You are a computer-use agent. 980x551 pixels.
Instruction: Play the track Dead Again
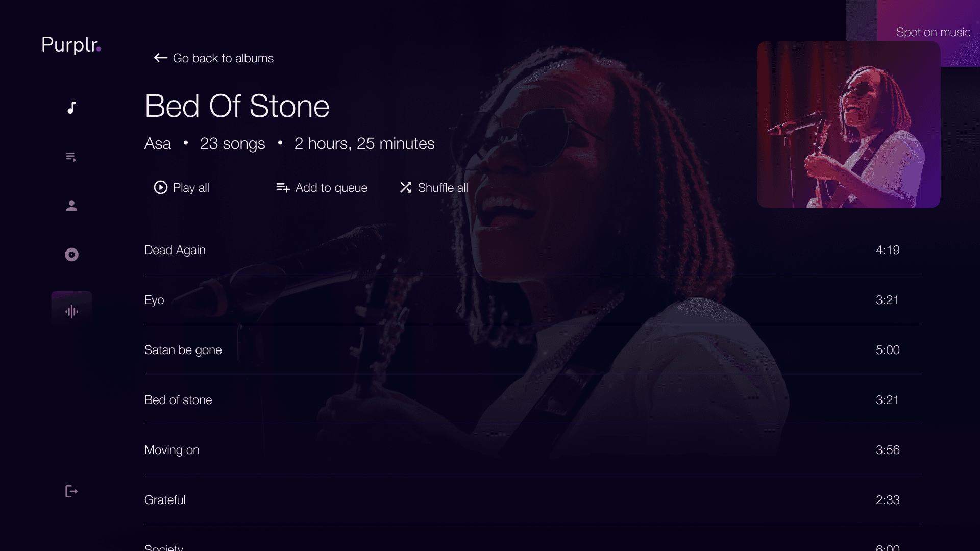point(533,250)
